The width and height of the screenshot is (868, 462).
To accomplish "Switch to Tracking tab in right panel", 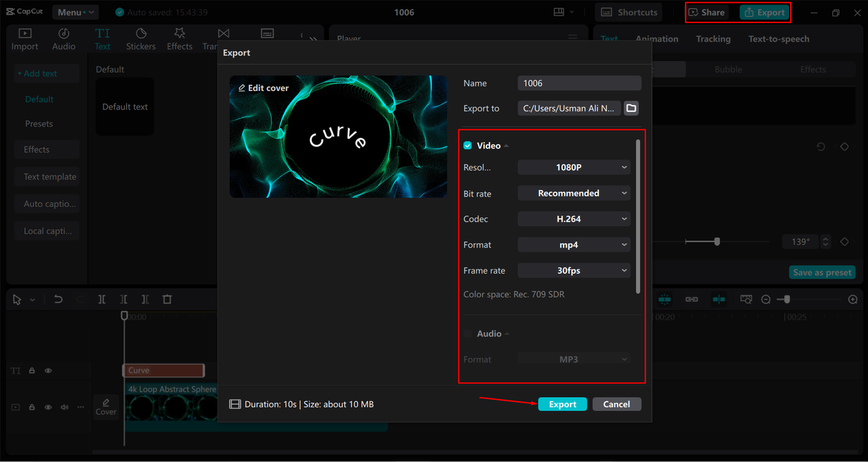I will pos(713,39).
